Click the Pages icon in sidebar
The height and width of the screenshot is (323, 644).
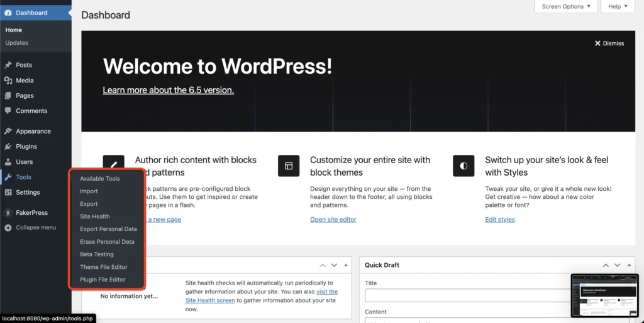[8, 96]
